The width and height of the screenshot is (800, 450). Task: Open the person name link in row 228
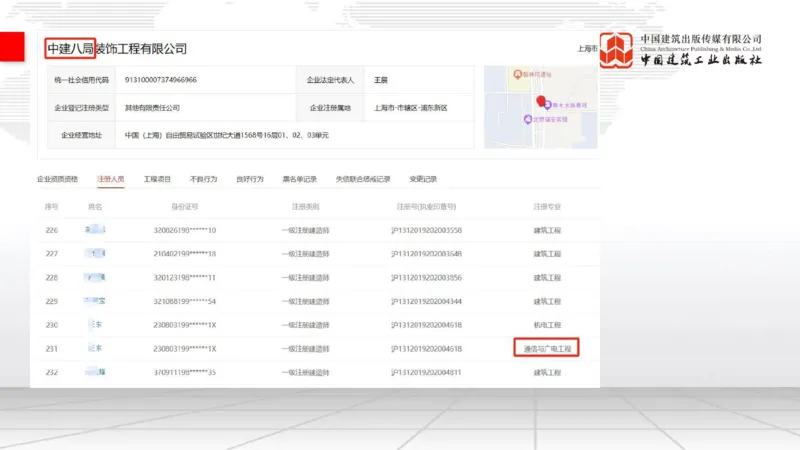tap(95, 278)
